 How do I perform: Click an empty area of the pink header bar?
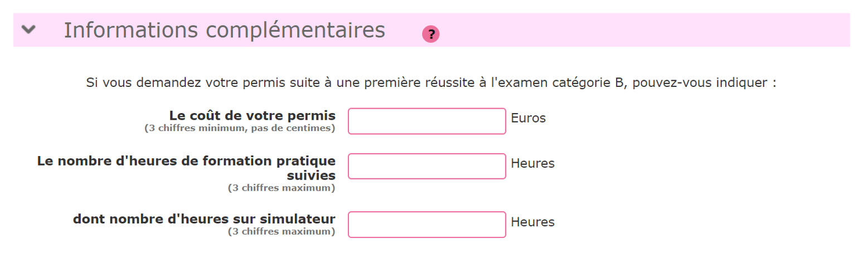point(641,30)
